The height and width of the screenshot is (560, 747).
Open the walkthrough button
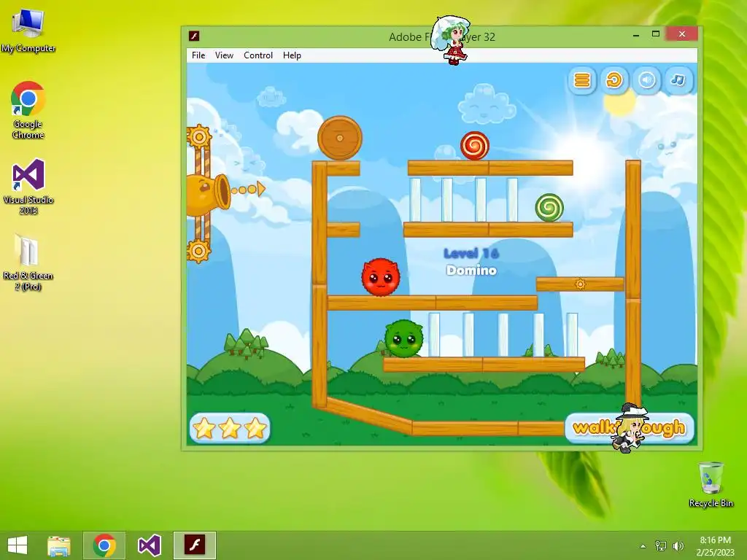click(x=630, y=427)
